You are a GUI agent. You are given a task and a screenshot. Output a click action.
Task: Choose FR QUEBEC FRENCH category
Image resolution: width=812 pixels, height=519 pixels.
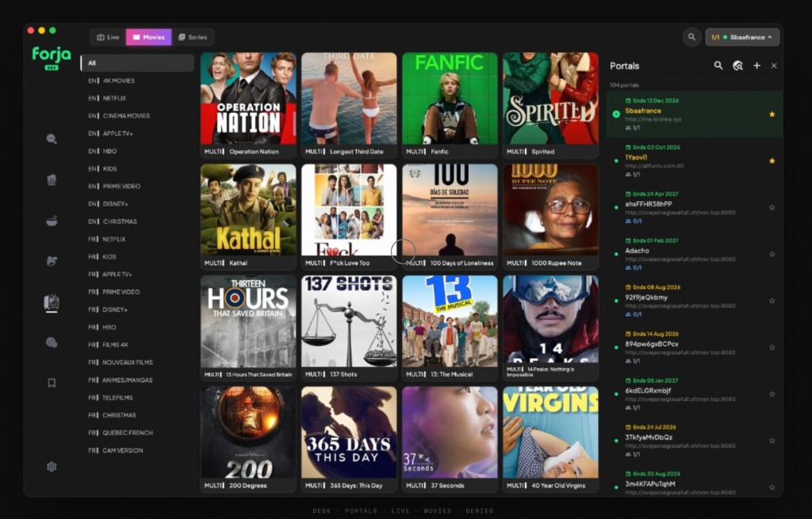coord(137,433)
